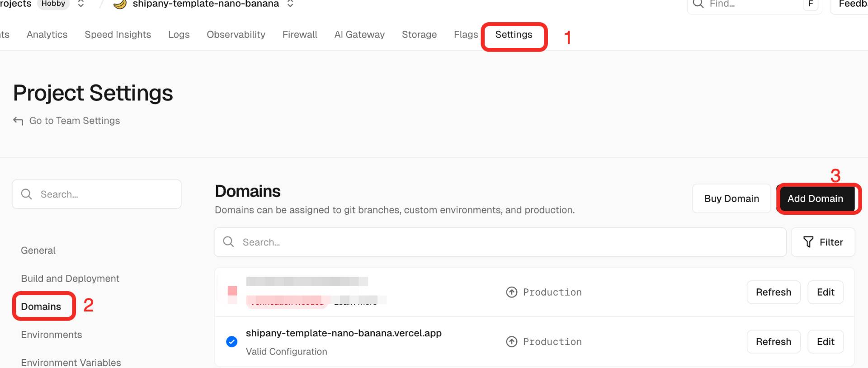The width and height of the screenshot is (868, 368).
Task: Switch to the Observability tab
Action: pyautogui.click(x=236, y=35)
